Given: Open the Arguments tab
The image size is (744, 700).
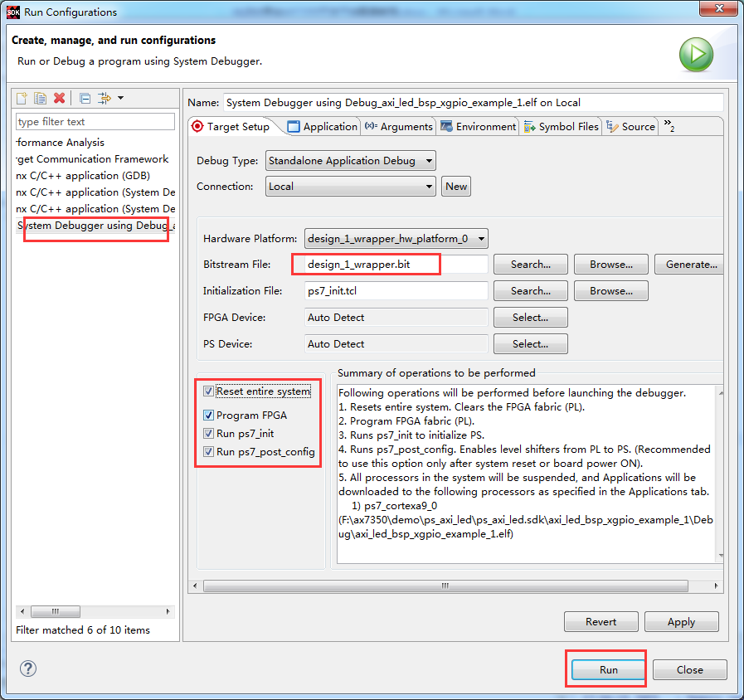Looking at the screenshot, I should pyautogui.click(x=399, y=127).
